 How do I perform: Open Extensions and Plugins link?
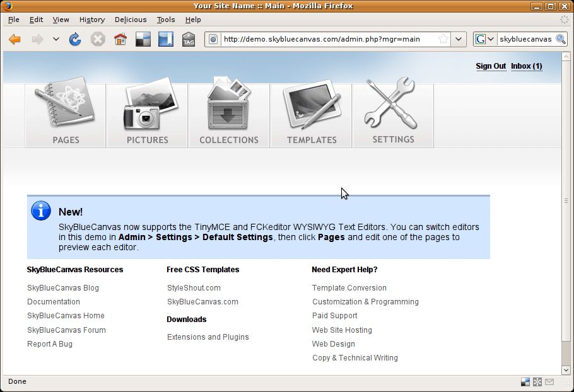[x=208, y=337]
